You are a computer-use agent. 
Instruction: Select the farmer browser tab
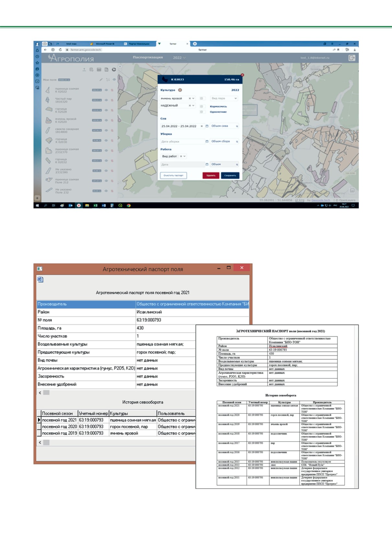click(x=174, y=43)
